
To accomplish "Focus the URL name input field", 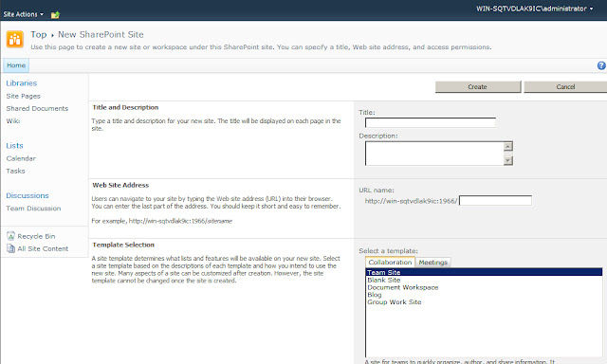I will [495, 200].
